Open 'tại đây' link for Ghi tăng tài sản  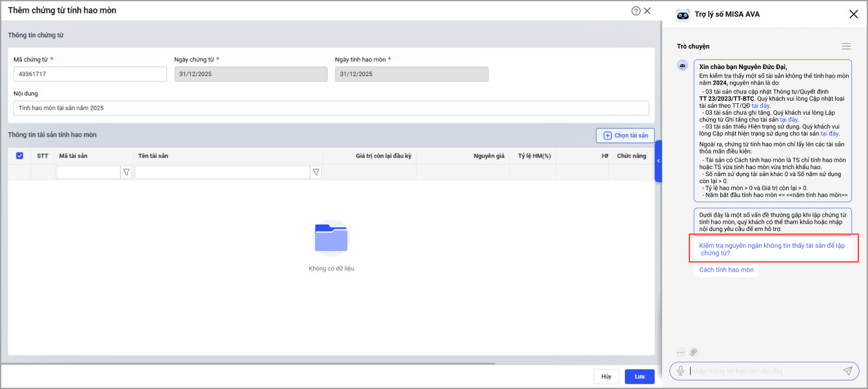[789, 119]
